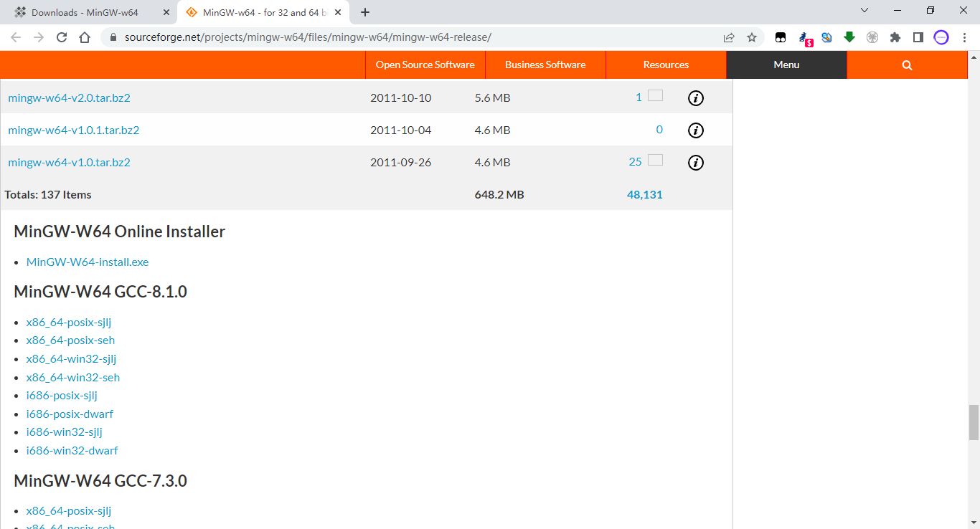Screen dimensions: 980x529
Task: Close the MinGW-w64 SourceForge tab
Action: pos(337,12)
